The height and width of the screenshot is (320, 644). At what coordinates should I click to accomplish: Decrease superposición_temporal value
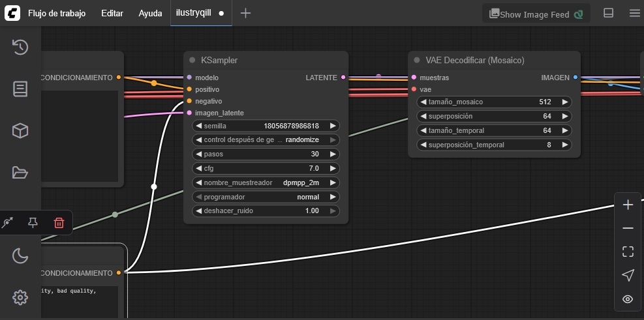pos(423,145)
